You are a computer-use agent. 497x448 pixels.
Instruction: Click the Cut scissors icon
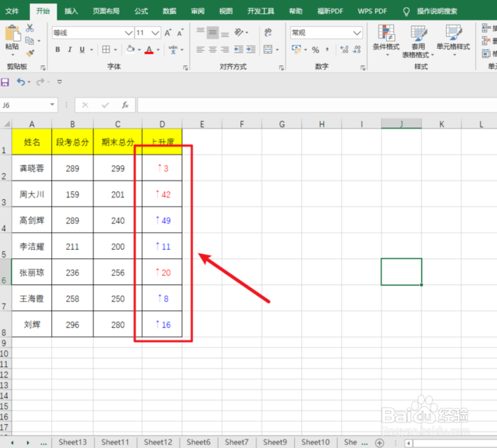point(30,28)
